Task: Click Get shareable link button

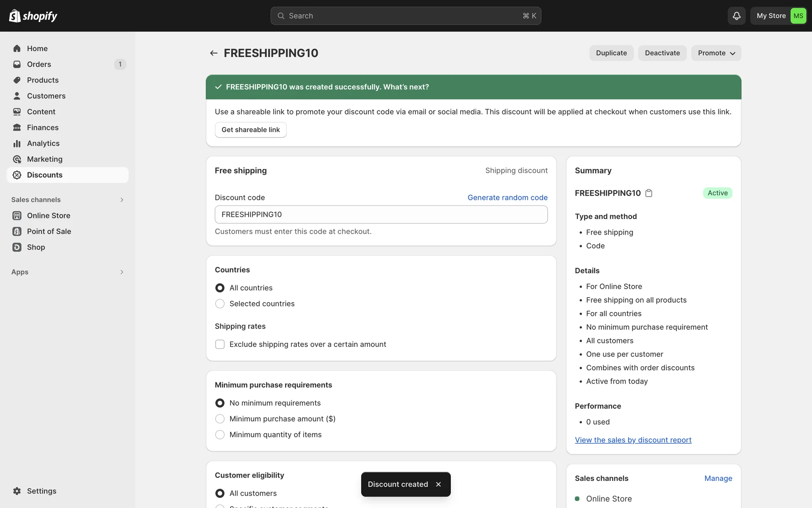Action: [x=250, y=130]
